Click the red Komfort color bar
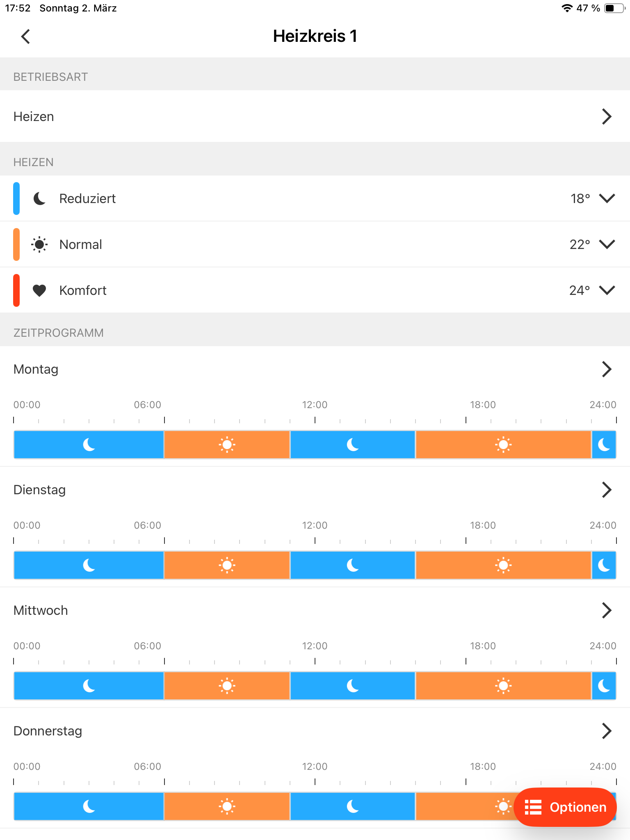The width and height of the screenshot is (630, 840). [x=16, y=290]
